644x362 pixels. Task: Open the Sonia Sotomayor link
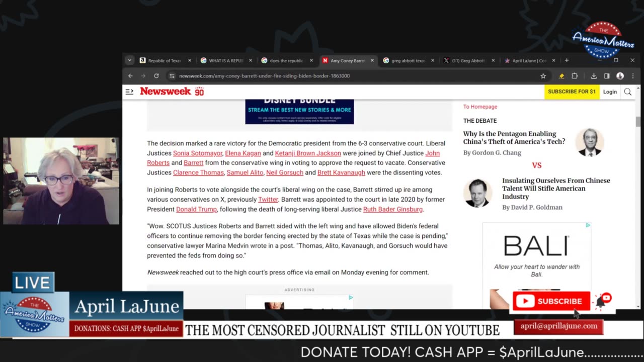pyautogui.click(x=198, y=153)
